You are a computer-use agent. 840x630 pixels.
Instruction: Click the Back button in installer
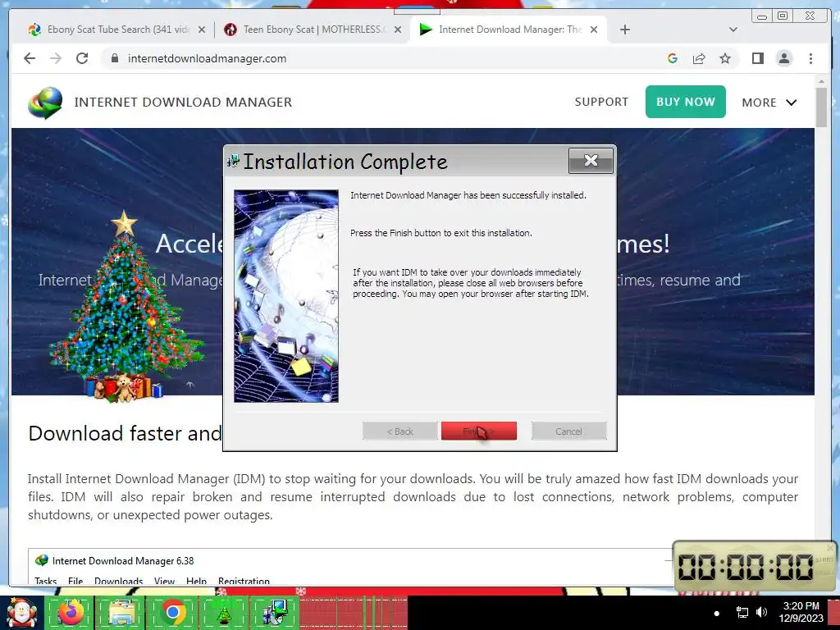(399, 431)
